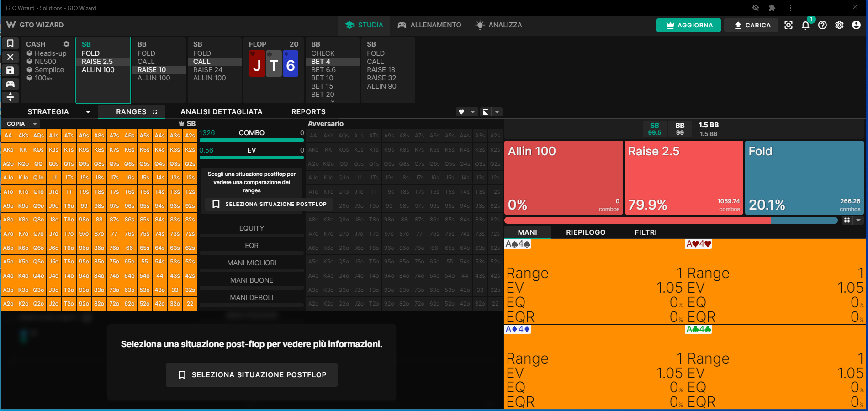Click the camera-off icon in title bar

[756, 8]
